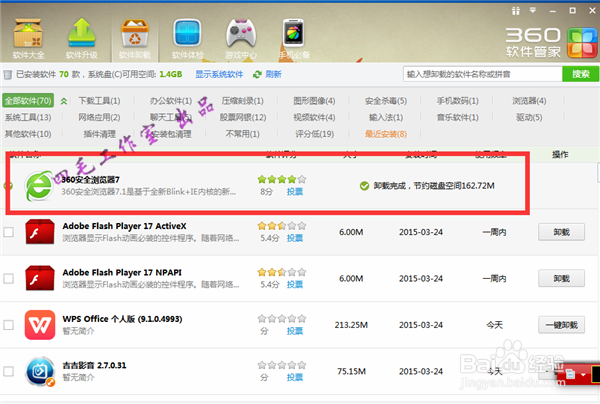600x404 pixels.
Task: Open the 插件清理 category
Action: 99,134
